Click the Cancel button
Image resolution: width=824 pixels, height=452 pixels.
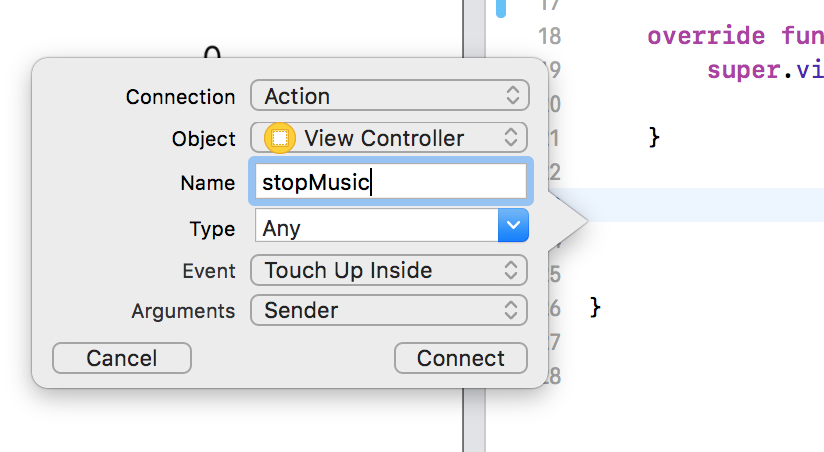point(122,358)
